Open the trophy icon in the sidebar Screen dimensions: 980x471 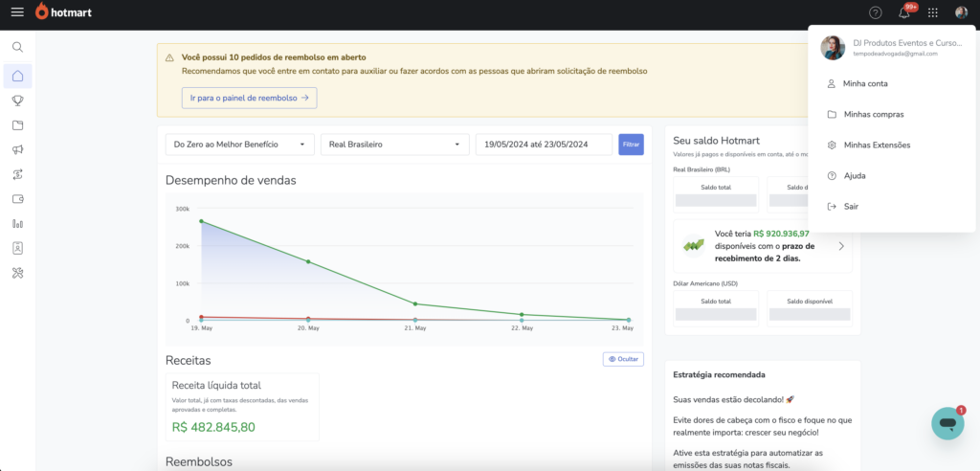[17, 100]
